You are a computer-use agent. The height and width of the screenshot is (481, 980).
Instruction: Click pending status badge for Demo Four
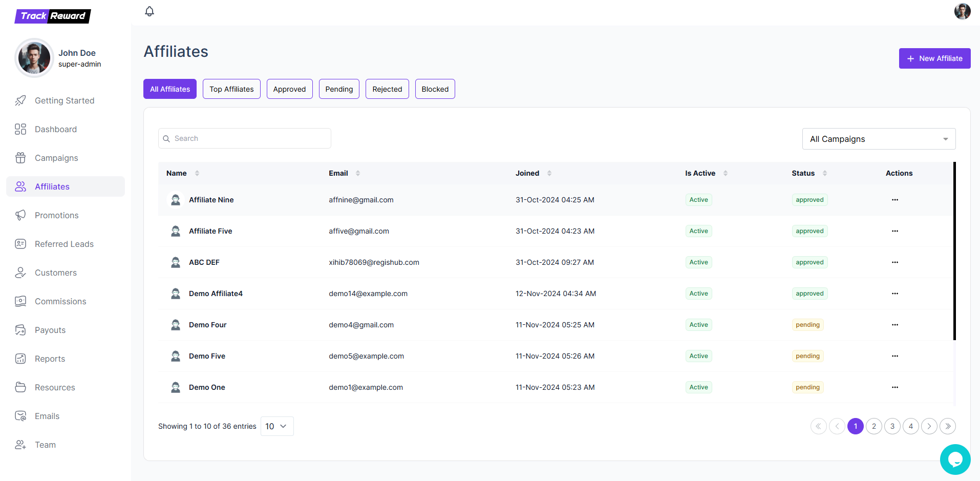807,325
